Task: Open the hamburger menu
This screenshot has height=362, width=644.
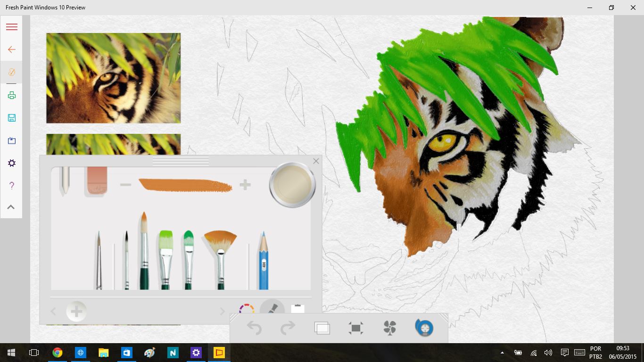Action: [x=12, y=27]
